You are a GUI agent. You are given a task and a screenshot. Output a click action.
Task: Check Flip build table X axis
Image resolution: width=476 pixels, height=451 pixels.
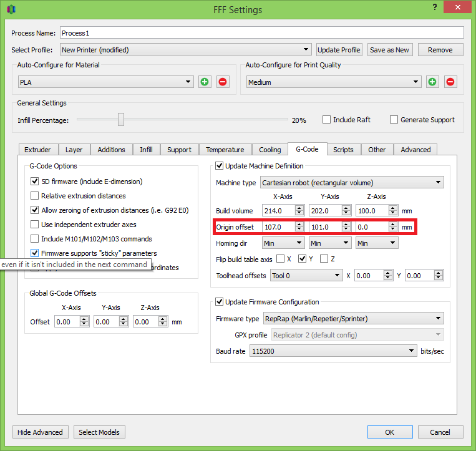click(x=281, y=259)
